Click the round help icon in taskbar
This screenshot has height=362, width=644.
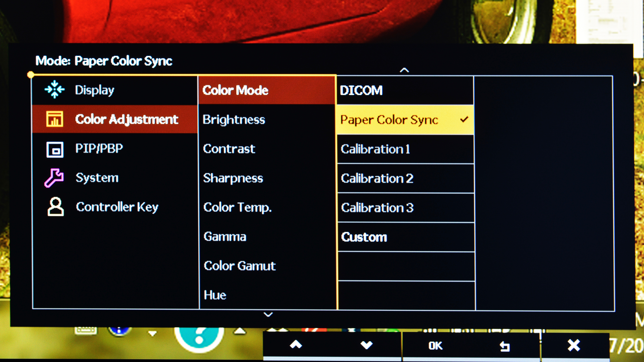click(x=199, y=340)
